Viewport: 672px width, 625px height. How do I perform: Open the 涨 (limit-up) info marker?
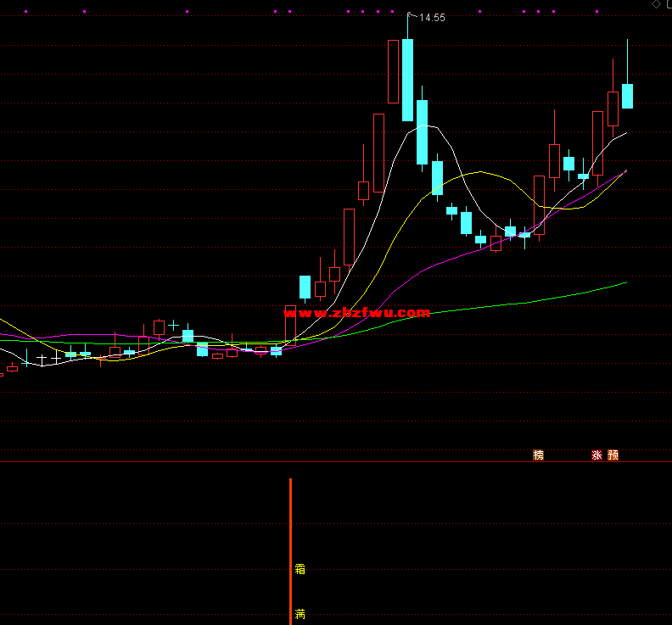[596, 455]
